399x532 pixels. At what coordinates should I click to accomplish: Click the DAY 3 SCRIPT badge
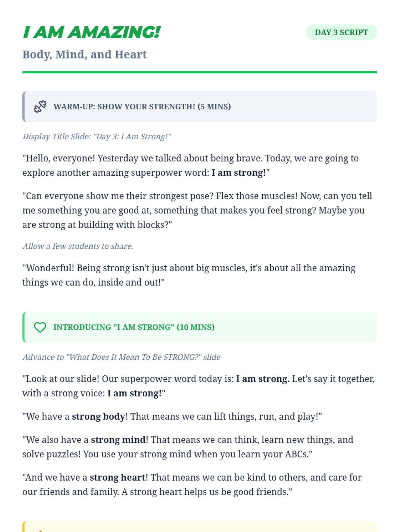pos(341,32)
